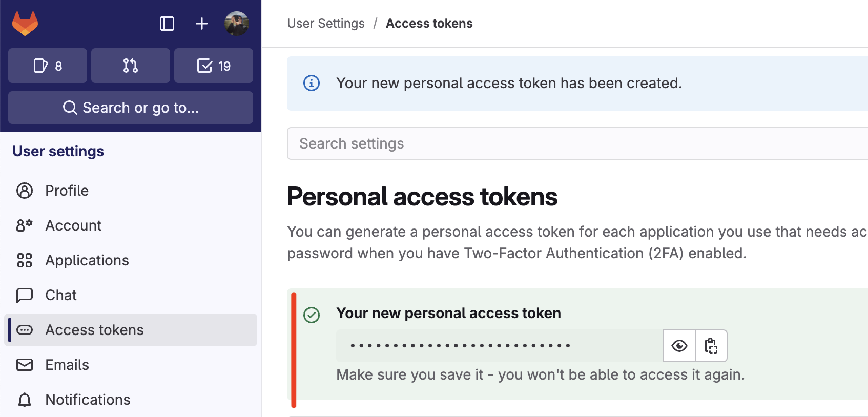The image size is (868, 417).
Task: Go to Notifications settings
Action: [88, 400]
